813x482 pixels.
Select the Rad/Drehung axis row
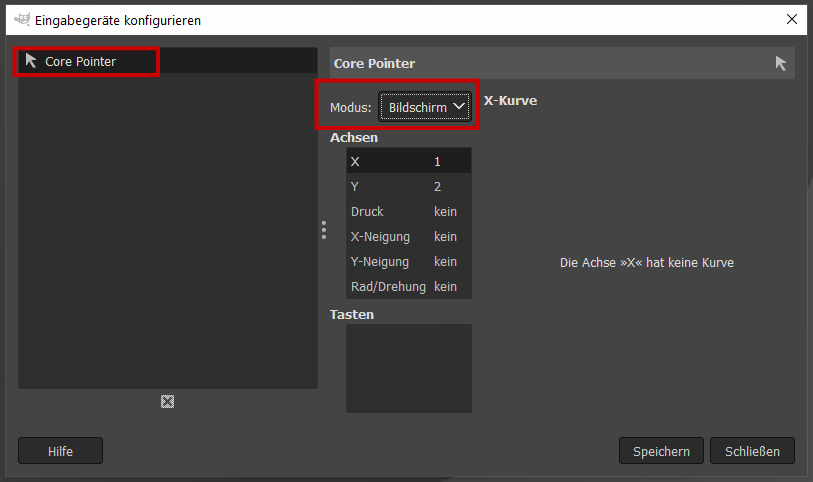[408, 286]
